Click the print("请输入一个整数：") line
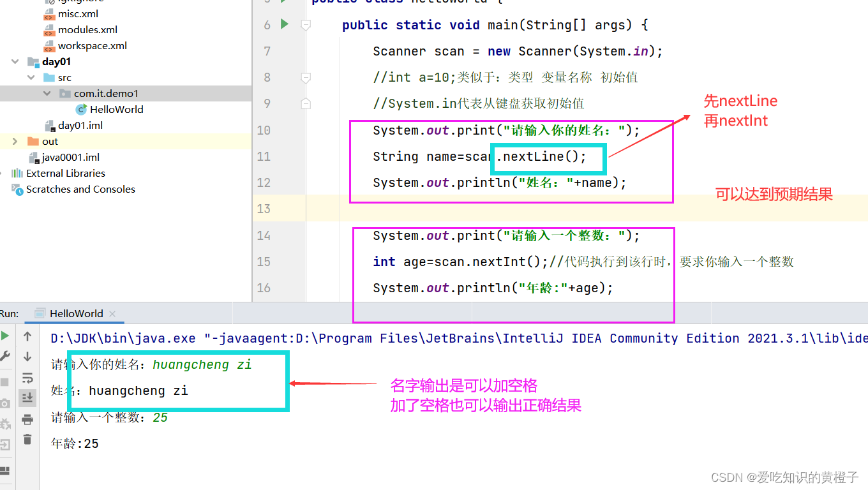This screenshot has height=490, width=868. (506, 236)
